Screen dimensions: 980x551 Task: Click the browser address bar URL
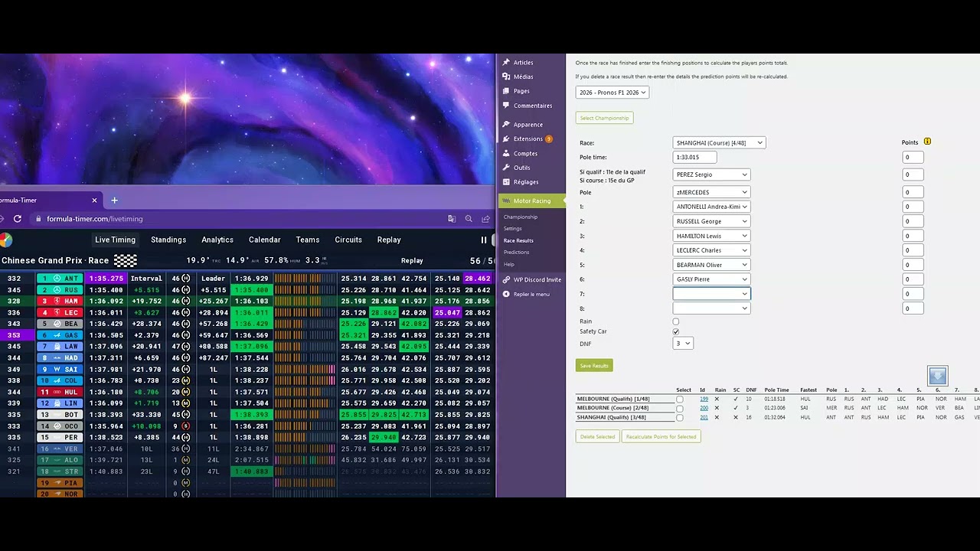click(x=95, y=219)
